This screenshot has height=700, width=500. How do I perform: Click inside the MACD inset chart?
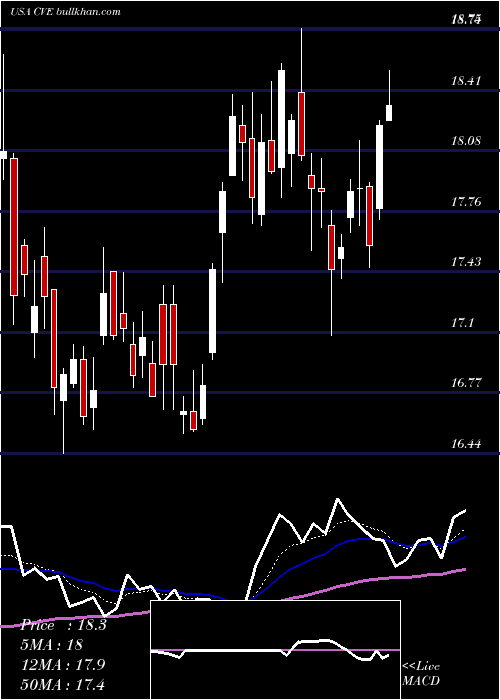pos(275,650)
